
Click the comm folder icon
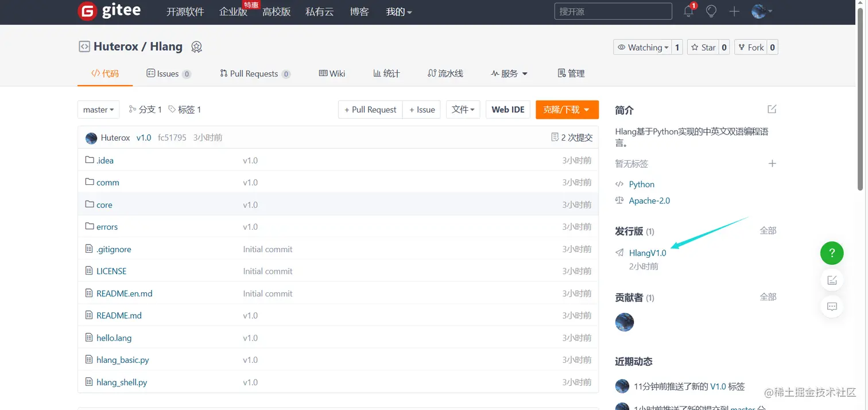pos(90,181)
